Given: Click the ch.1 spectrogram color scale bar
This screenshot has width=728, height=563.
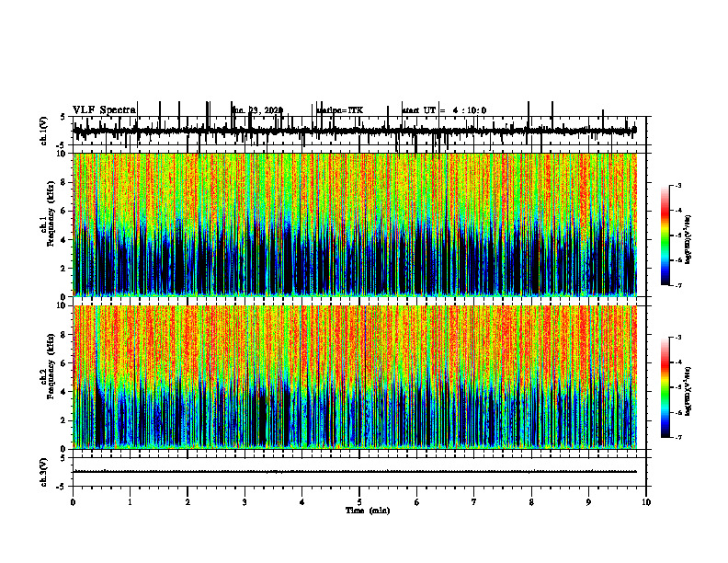Looking at the screenshot, I should point(665,235).
